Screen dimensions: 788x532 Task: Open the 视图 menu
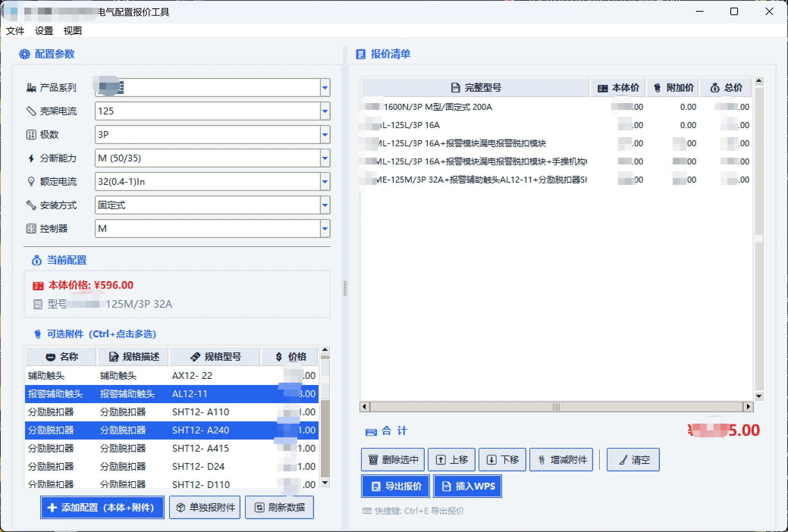click(73, 31)
